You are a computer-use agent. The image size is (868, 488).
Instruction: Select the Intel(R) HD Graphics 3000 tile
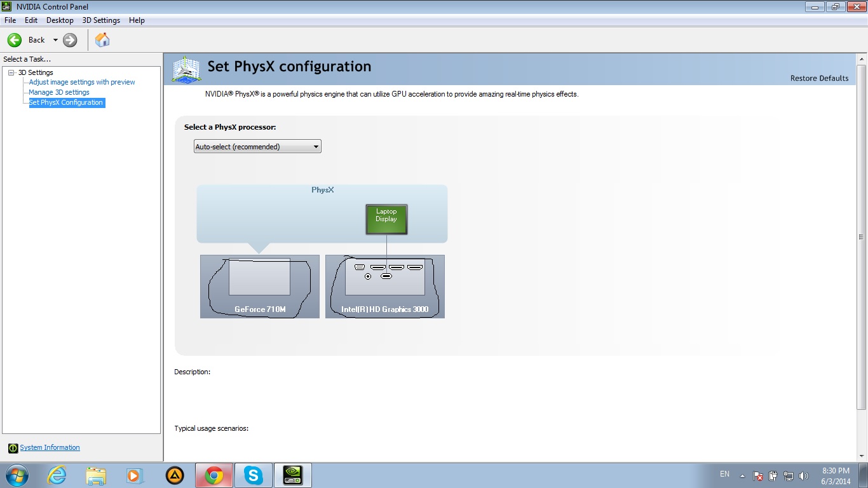point(385,287)
